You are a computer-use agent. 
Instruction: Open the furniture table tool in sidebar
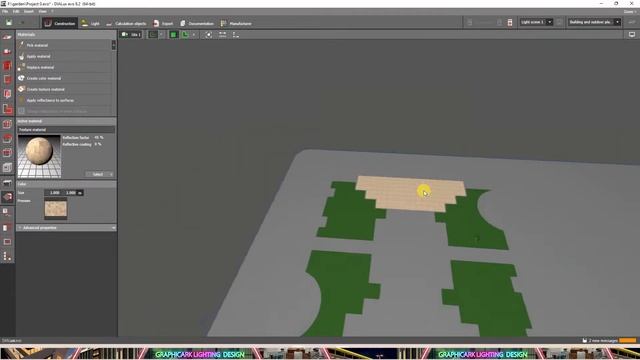tap(7, 183)
